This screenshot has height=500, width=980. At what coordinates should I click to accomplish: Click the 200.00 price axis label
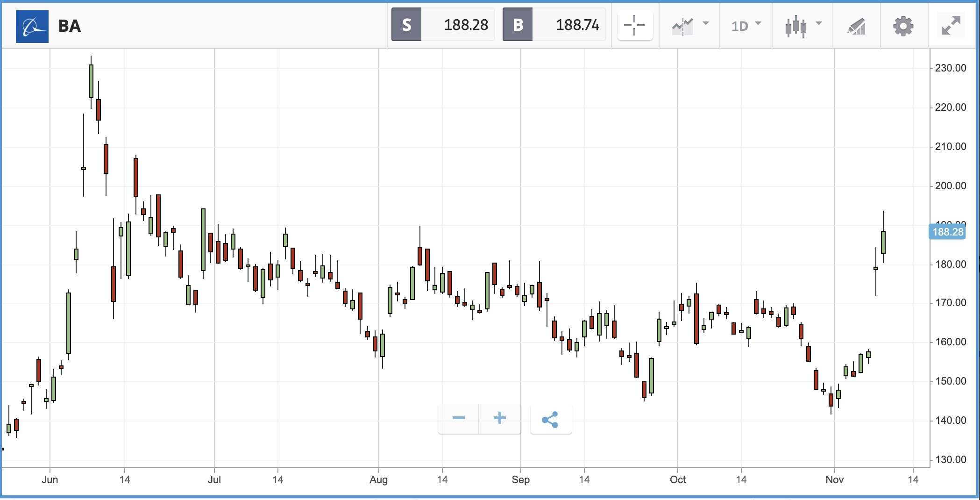(951, 186)
